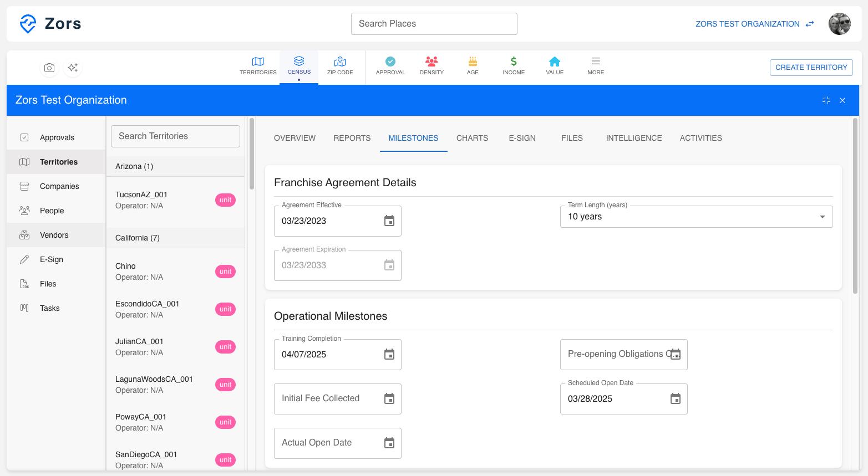Open the Census map layer tool
This screenshot has width=868, height=476.
pos(299,65)
